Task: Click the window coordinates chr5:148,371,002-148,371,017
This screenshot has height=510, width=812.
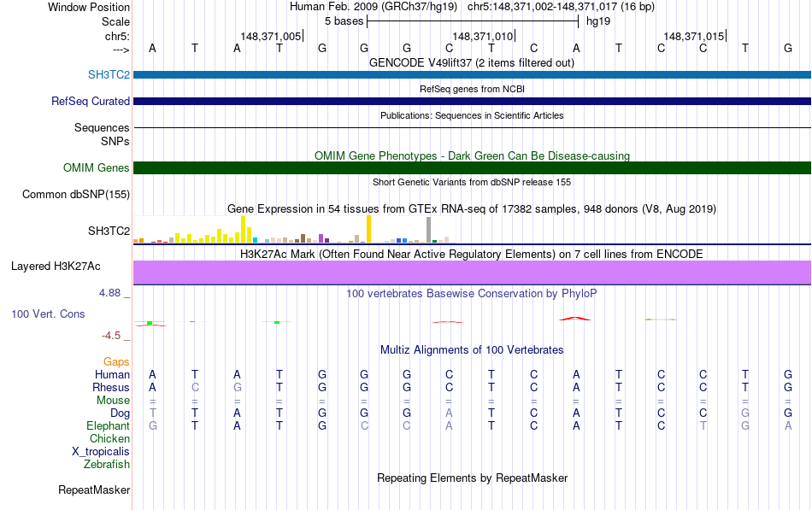Action: point(542,7)
